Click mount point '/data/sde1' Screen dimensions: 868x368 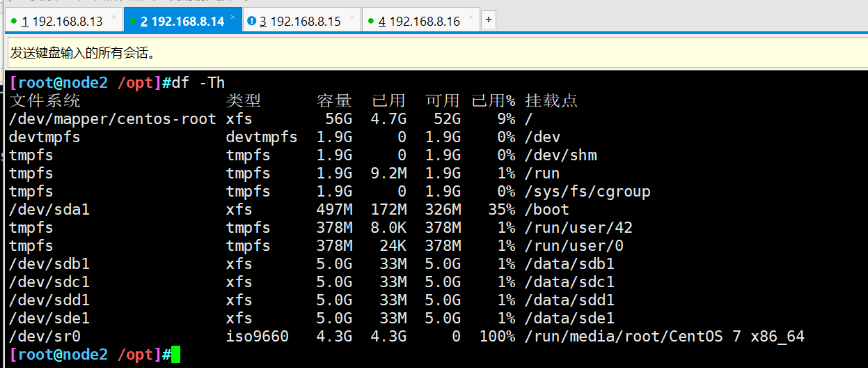(x=569, y=319)
